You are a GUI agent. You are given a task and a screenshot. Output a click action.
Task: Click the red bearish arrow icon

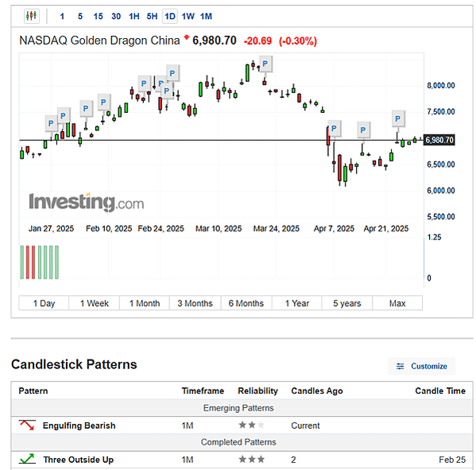(x=27, y=425)
